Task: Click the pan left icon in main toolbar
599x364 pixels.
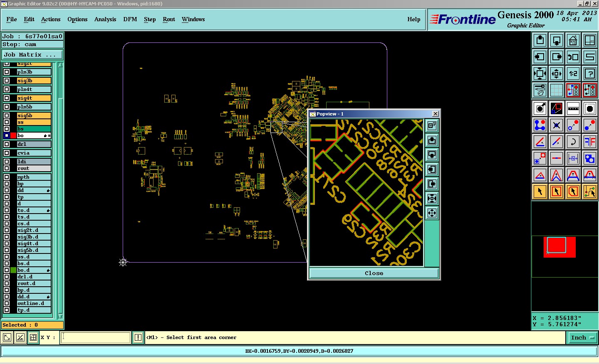Action: click(x=540, y=57)
